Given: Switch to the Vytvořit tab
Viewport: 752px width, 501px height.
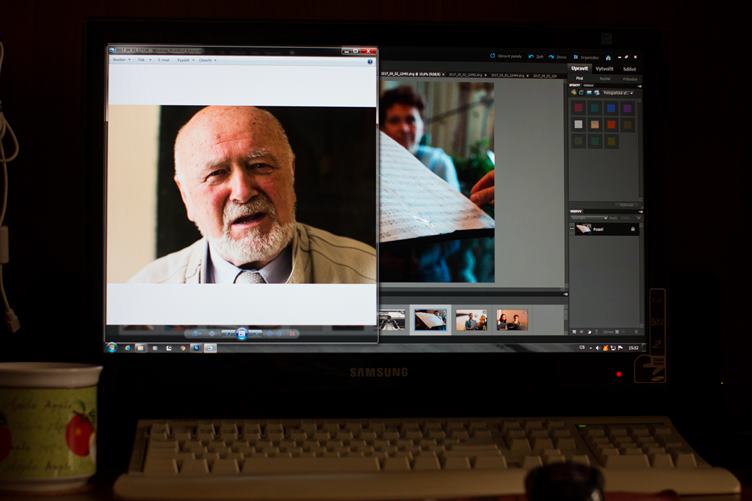Looking at the screenshot, I should [x=604, y=69].
